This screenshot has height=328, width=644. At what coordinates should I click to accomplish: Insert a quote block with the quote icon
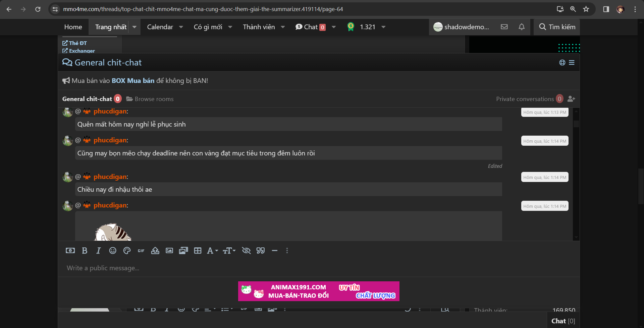[x=260, y=251]
